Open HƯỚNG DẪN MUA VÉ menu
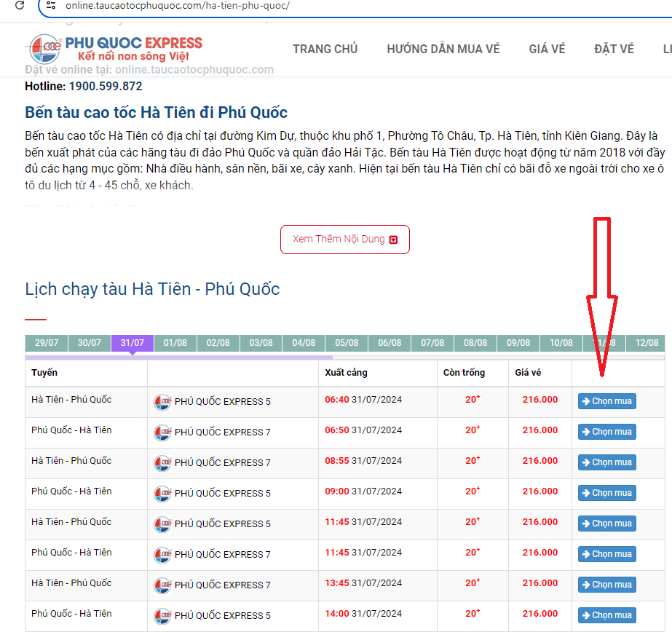 pos(443,49)
